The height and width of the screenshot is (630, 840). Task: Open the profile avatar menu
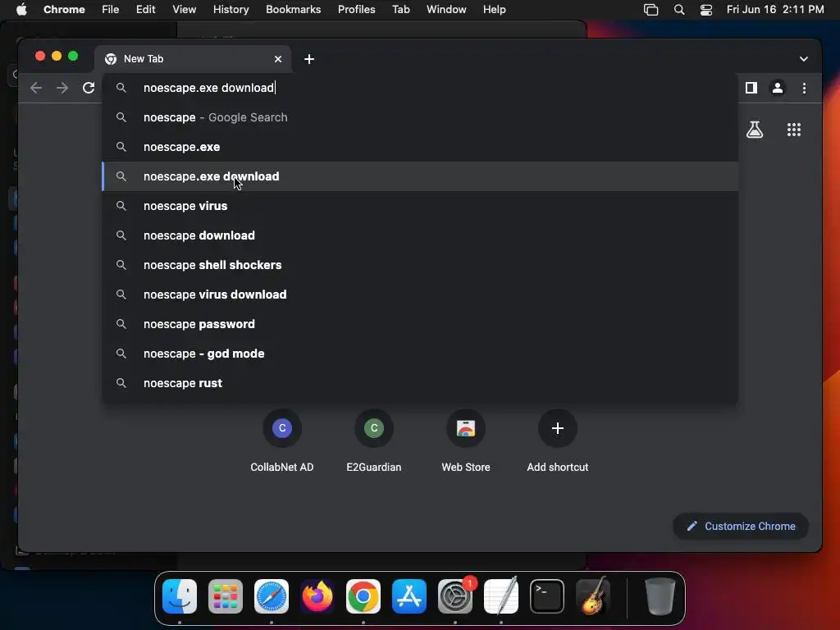[x=778, y=88]
